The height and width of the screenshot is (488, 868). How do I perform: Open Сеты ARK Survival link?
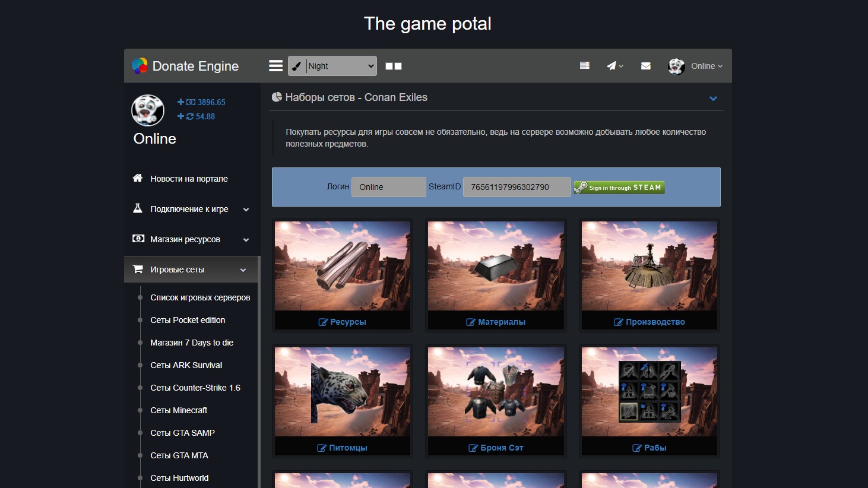pyautogui.click(x=186, y=365)
